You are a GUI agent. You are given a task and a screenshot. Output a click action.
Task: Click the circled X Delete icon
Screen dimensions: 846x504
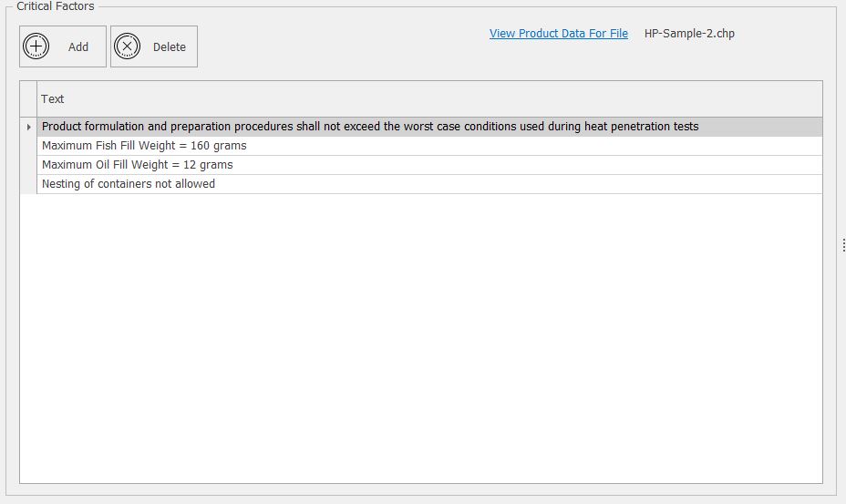coord(128,46)
